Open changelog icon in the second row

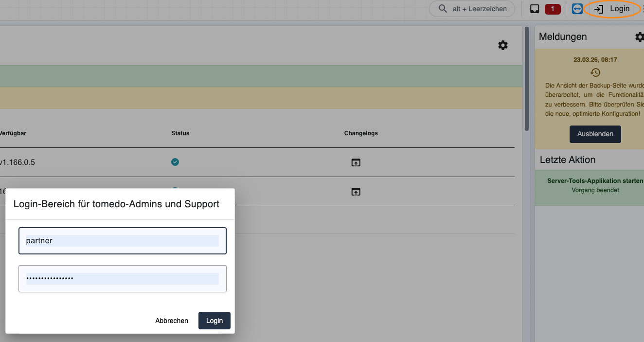point(356,192)
